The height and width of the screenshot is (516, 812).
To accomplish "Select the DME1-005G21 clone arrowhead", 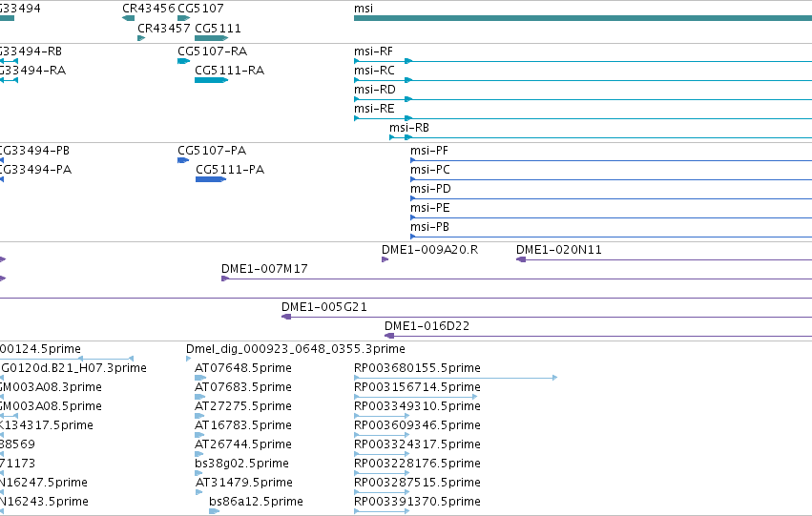I will coord(286,317).
